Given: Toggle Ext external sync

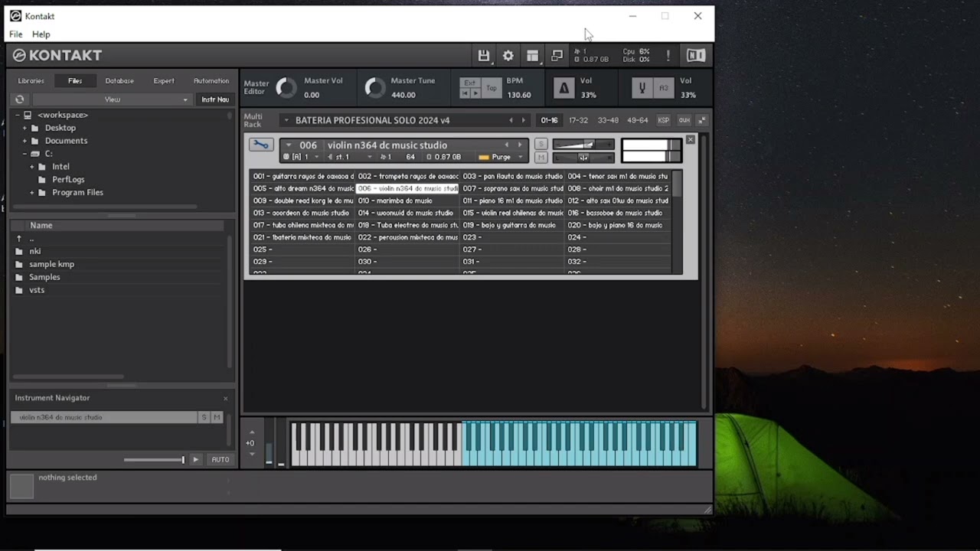Looking at the screenshot, I should [470, 83].
